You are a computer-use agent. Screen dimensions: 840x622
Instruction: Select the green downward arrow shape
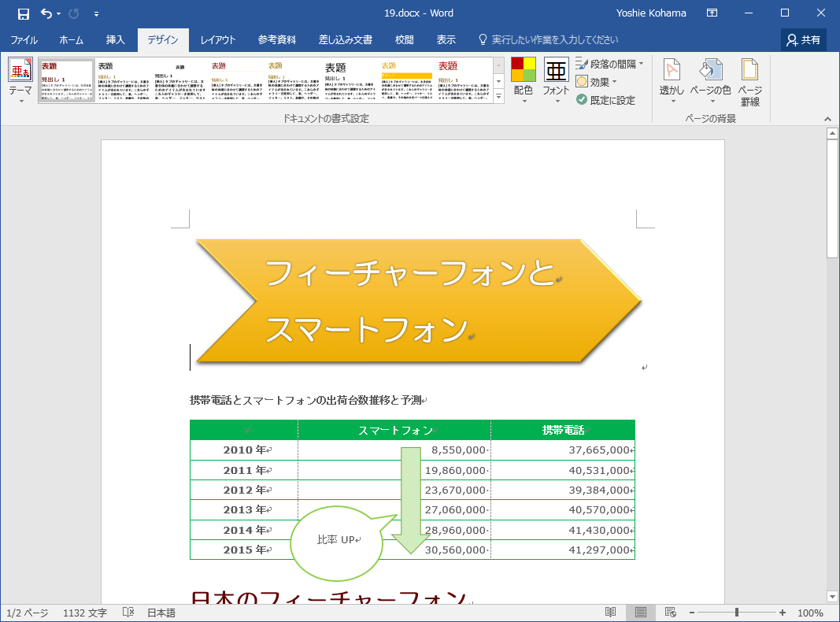(411, 501)
